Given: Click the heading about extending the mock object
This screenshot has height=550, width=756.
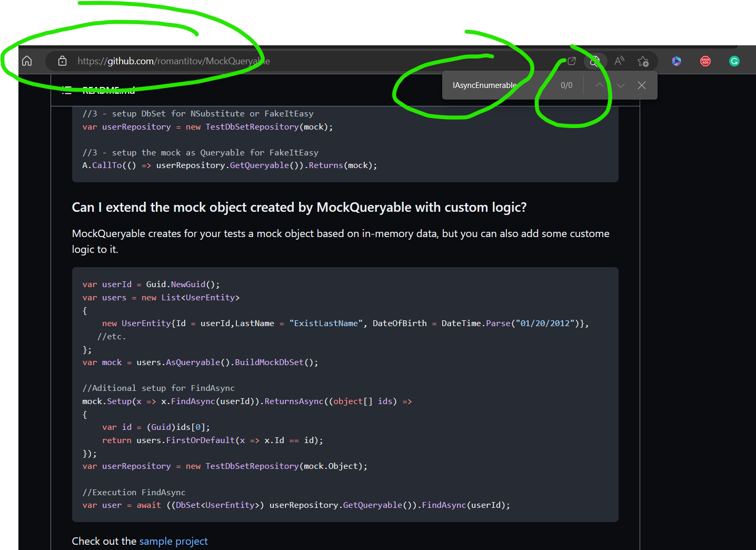Looking at the screenshot, I should tap(299, 208).
